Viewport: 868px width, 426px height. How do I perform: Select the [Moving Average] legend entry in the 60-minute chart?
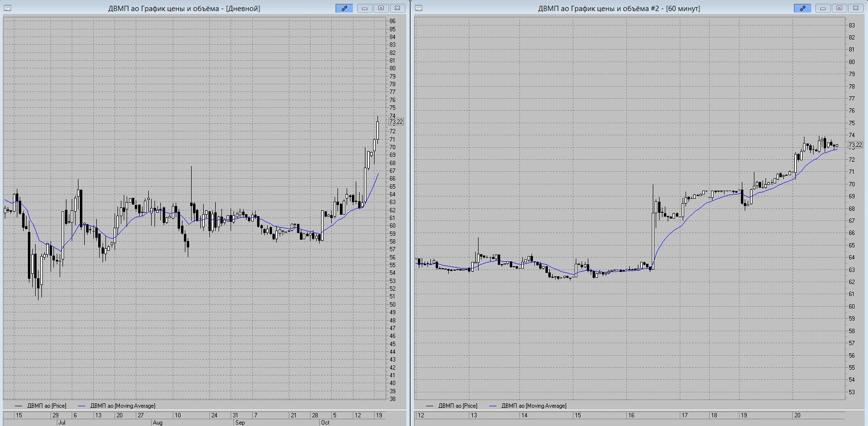528,406
